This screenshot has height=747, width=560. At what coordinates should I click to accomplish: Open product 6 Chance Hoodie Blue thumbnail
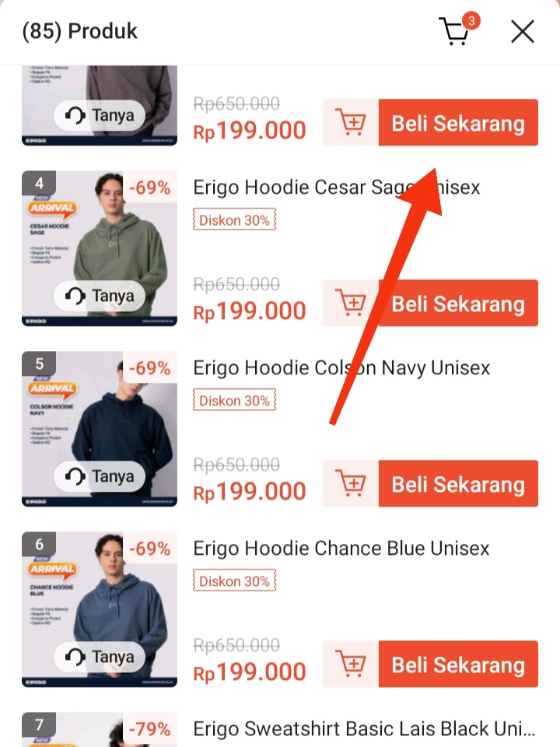click(x=100, y=609)
